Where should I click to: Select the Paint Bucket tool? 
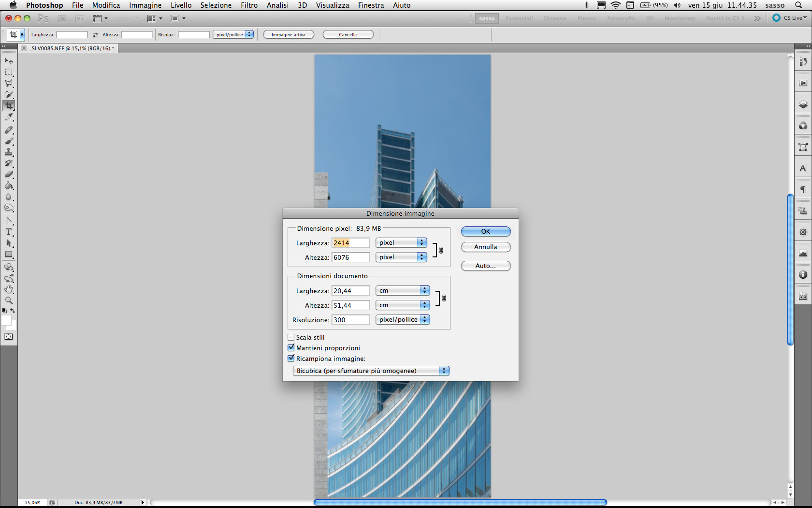pos(9,186)
